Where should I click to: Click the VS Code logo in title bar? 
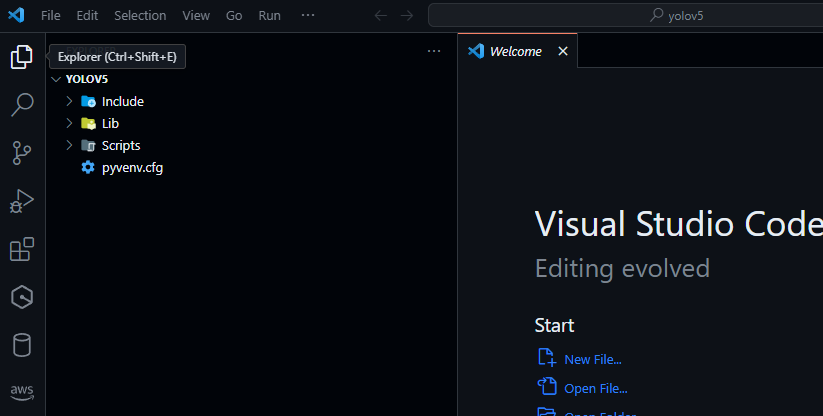(16, 15)
